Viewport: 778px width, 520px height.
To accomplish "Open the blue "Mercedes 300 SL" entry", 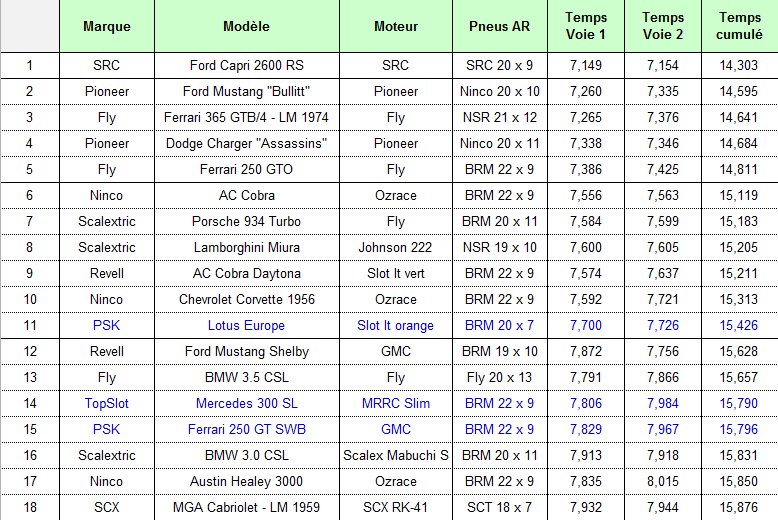I will tap(246, 403).
